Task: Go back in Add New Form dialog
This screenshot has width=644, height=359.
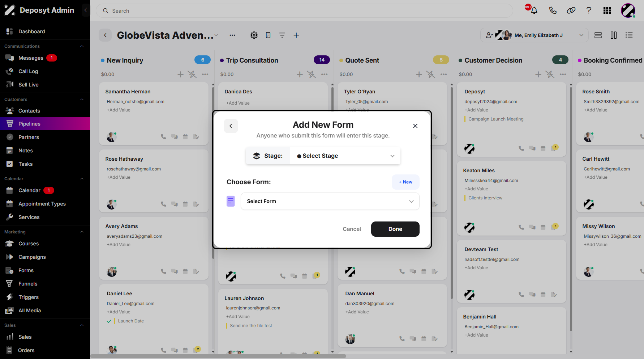Action: pyautogui.click(x=231, y=126)
